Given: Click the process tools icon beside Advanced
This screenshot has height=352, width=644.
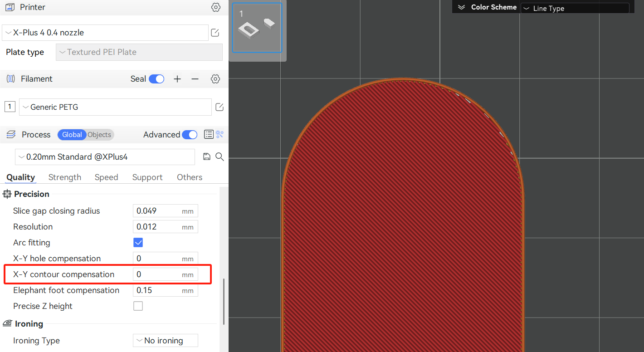Looking at the screenshot, I should (220, 134).
